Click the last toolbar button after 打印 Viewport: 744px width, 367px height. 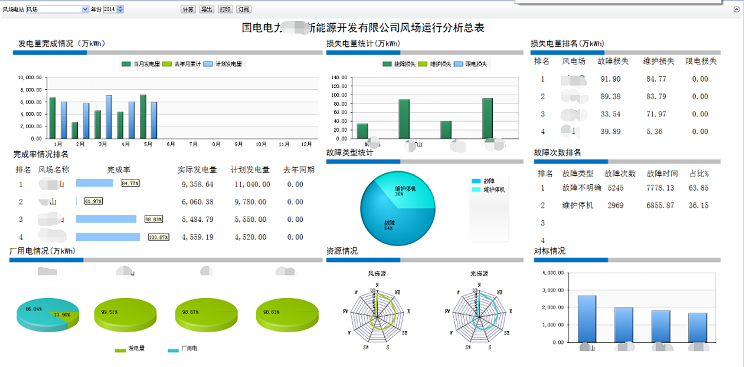(x=243, y=9)
